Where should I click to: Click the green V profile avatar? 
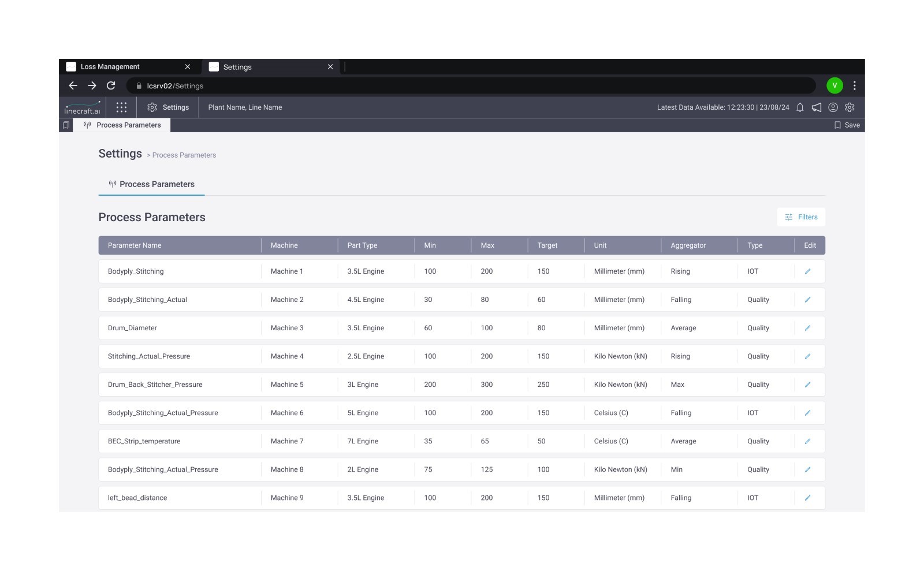point(834,85)
